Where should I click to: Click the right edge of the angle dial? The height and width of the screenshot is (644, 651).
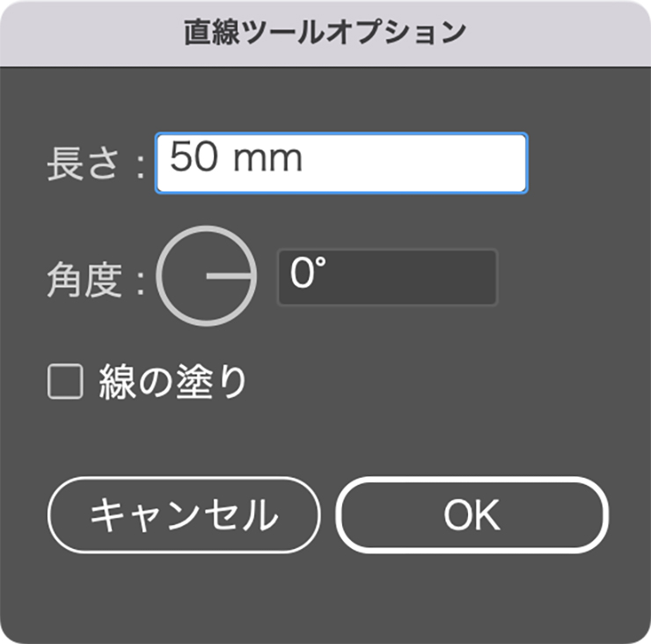pyautogui.click(x=255, y=276)
